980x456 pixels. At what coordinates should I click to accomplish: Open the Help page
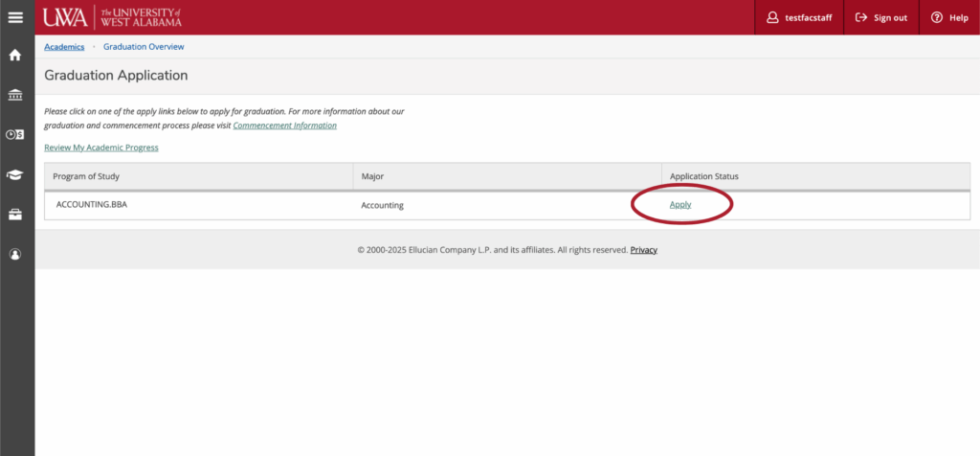tap(949, 17)
